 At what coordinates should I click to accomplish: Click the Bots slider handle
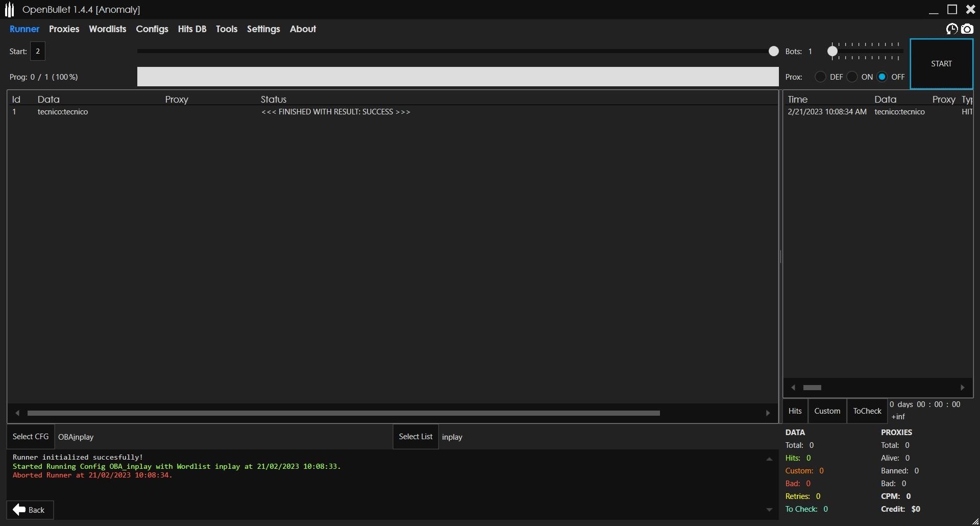(832, 51)
